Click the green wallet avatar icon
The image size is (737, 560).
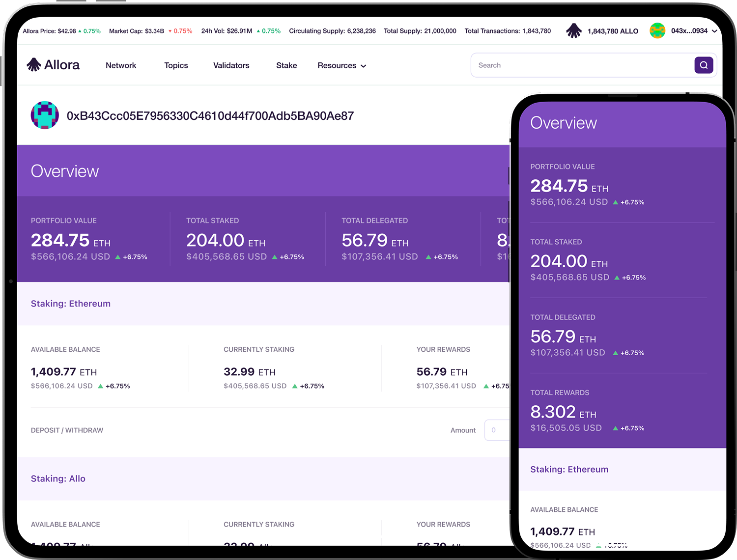657,31
